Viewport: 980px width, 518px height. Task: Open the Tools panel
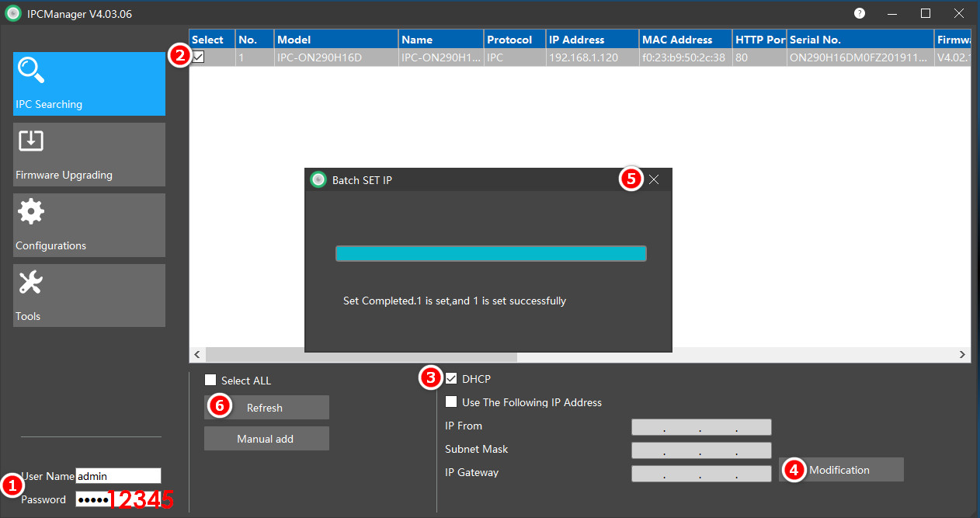(x=89, y=296)
